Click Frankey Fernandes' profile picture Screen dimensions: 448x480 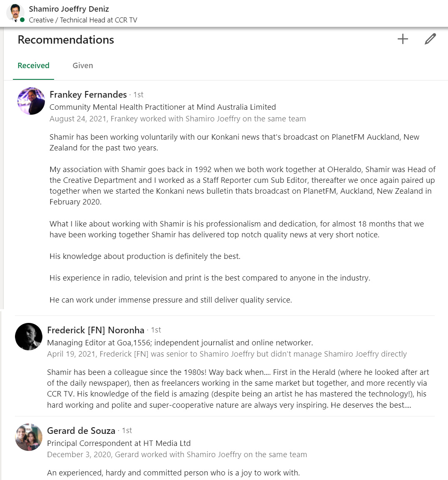pyautogui.click(x=31, y=101)
